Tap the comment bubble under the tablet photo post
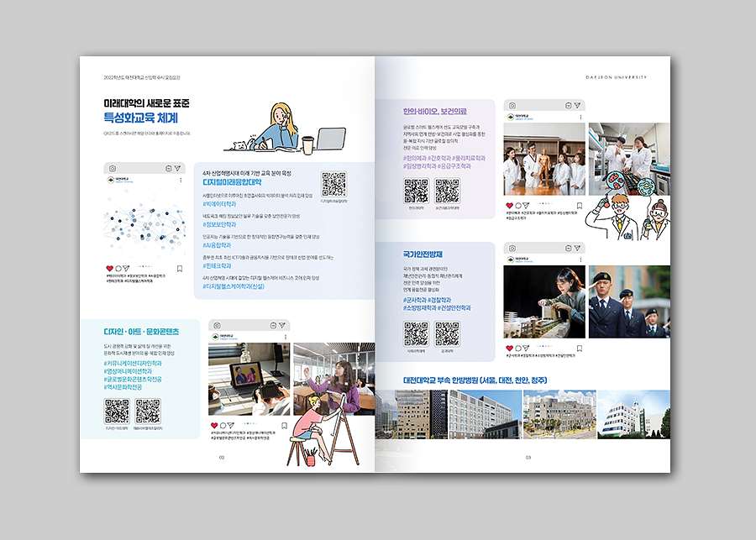This screenshot has height=540, width=756. pyautogui.click(x=223, y=425)
